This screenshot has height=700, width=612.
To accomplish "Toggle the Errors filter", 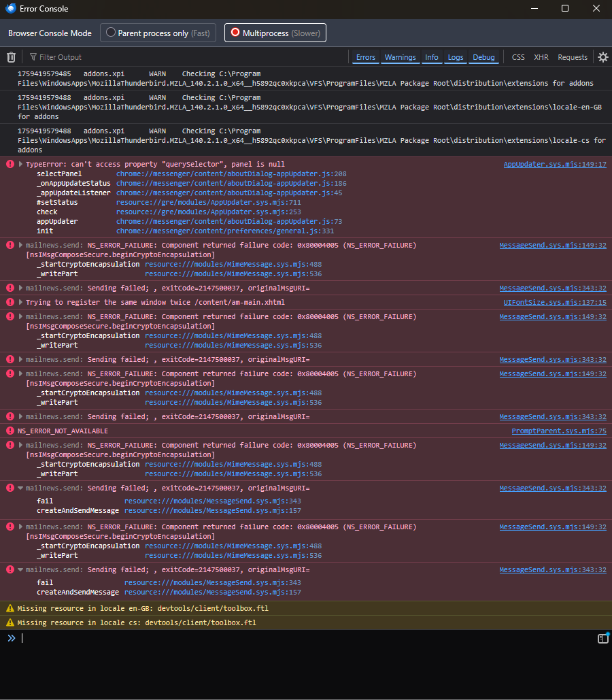I will point(365,57).
